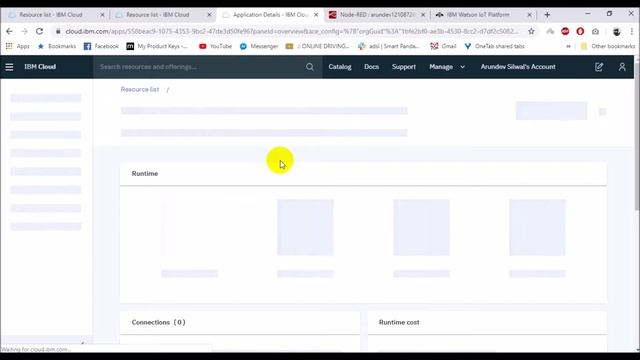The height and width of the screenshot is (360, 640).
Task: Click the search magnifier icon
Action: pyautogui.click(x=310, y=67)
